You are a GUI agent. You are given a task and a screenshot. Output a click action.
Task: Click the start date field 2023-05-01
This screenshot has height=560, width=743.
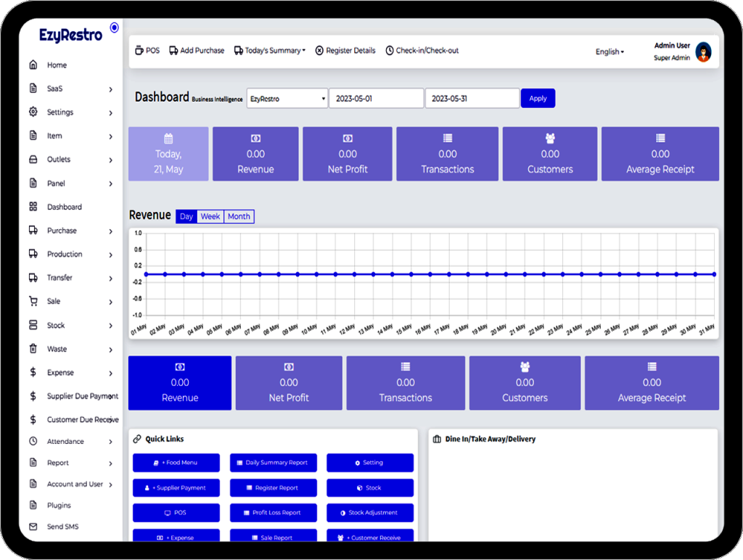click(376, 99)
